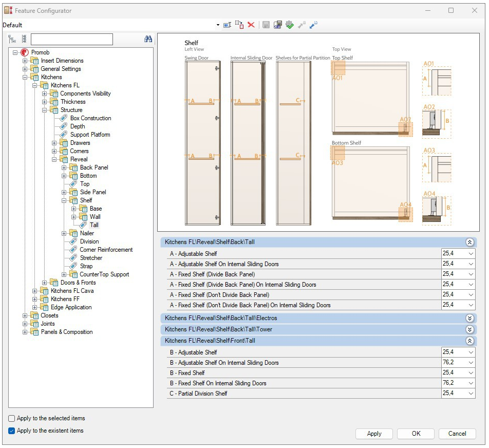This screenshot has width=489, height=448.
Task: Click the expand-all tree icon
Action: point(24,39)
